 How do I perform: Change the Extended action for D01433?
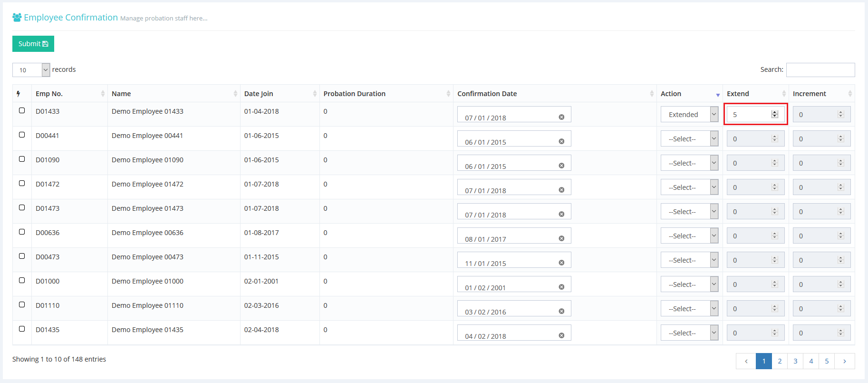(x=689, y=115)
